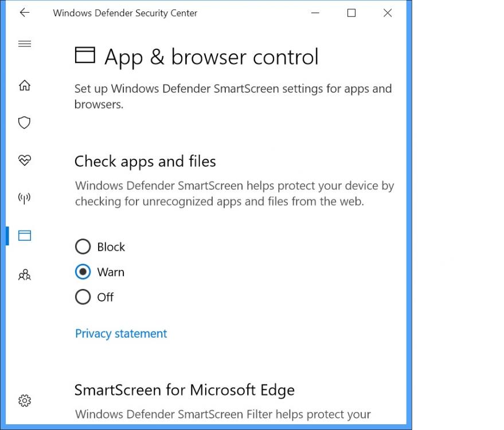Screen dimensions: 504x430
Task: Click the App & browser control heading icon
Action: (x=85, y=55)
